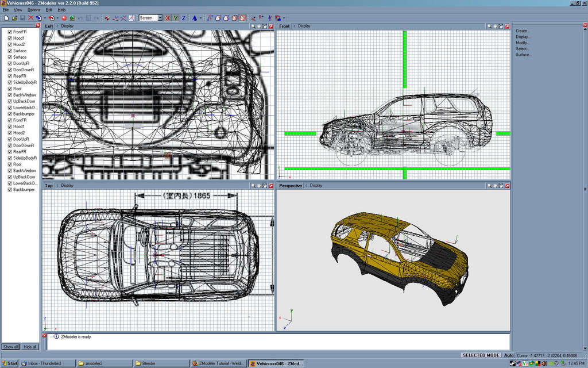The image size is (588, 368).
Task: Click pan hand icon in Perspective viewport
Action: tap(495, 186)
